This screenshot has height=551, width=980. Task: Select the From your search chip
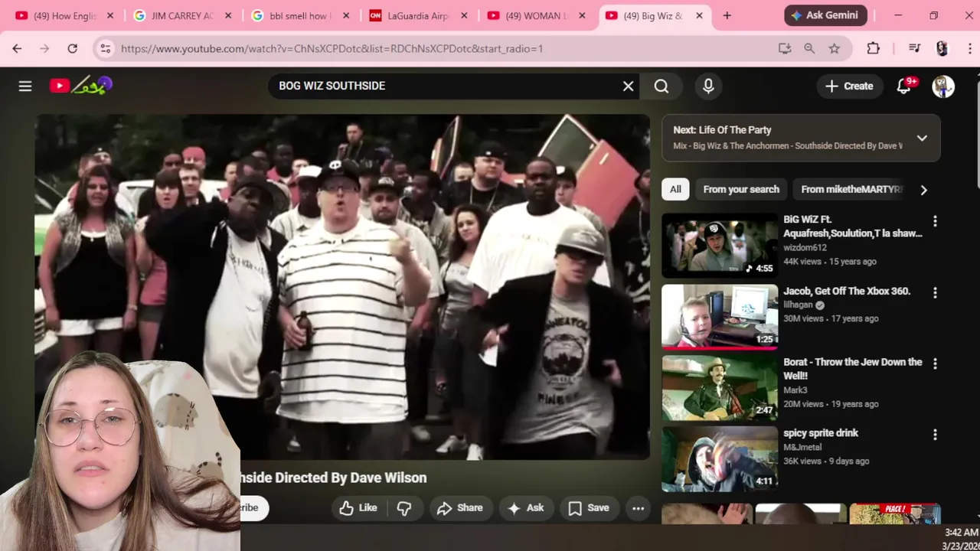741,189
